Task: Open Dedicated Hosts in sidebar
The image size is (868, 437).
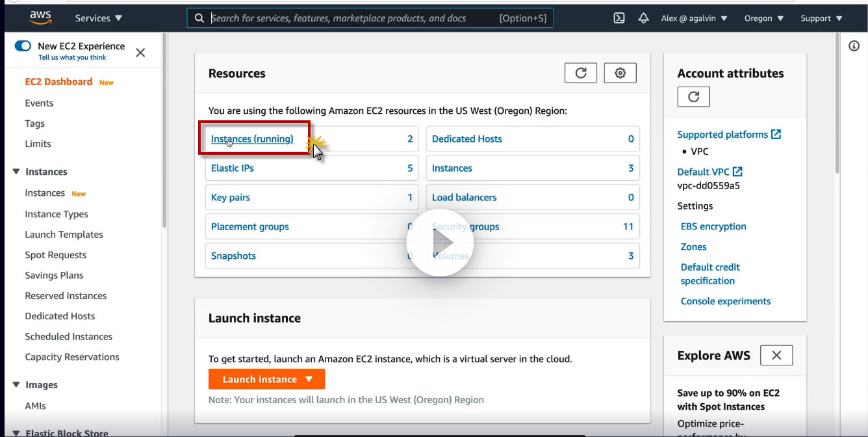Action: (60, 316)
